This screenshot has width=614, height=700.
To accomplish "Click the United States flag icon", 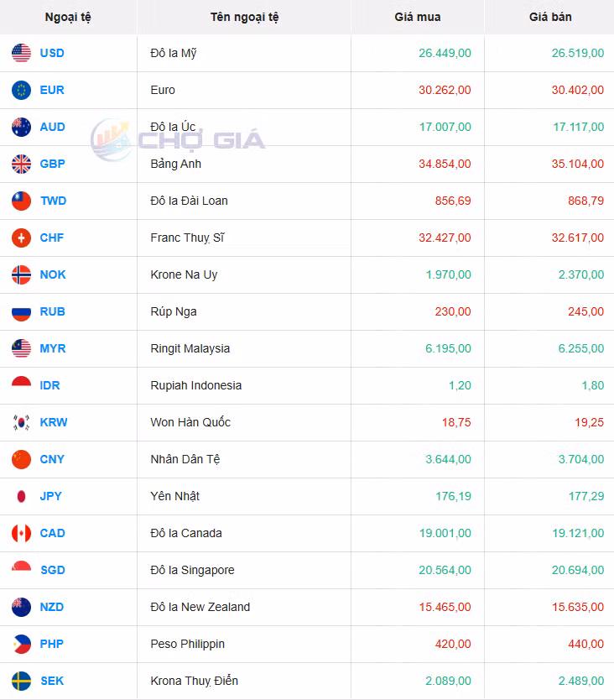I will pos(22,54).
